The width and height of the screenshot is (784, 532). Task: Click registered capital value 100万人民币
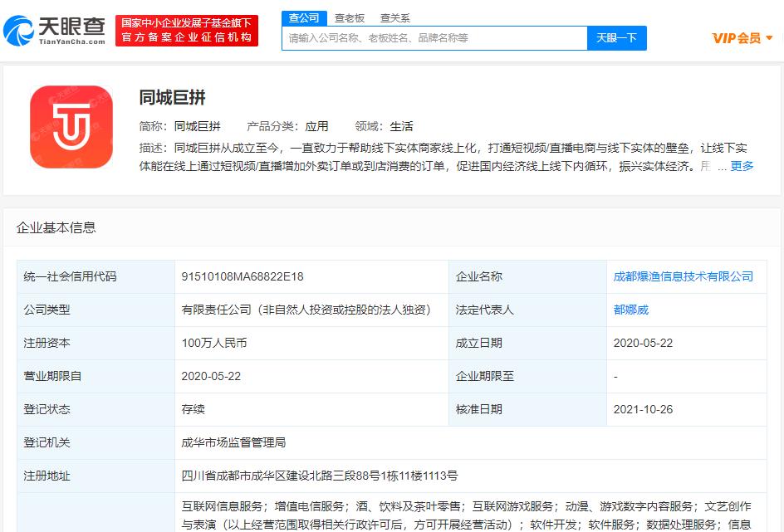(x=214, y=343)
